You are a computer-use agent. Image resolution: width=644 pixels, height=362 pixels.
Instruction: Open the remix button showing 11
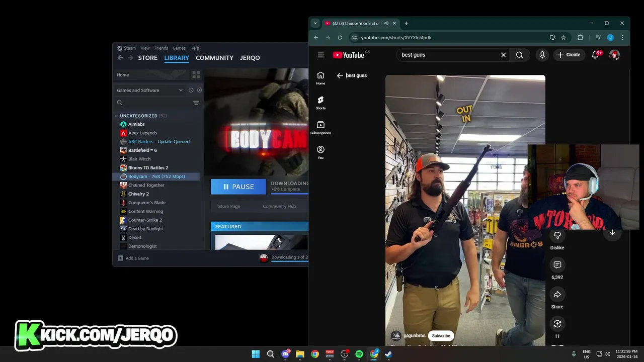(557, 324)
